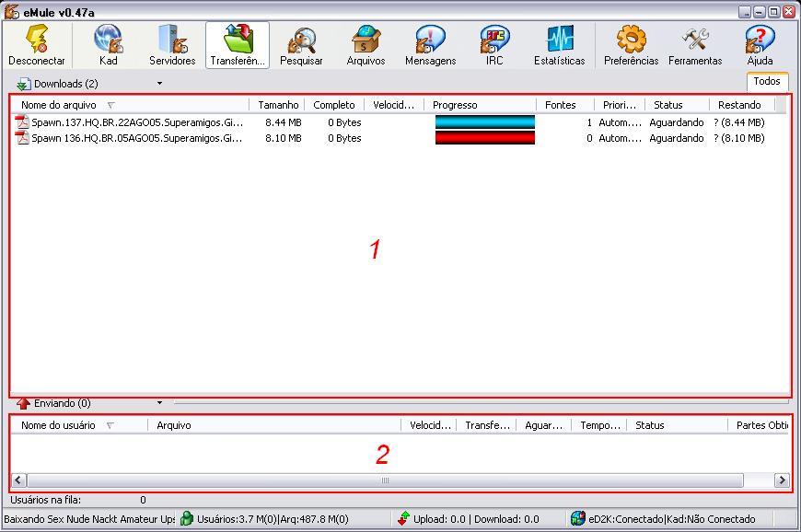Sort uploads by Status column header
Viewport: 801px width, 532px height.
point(677,425)
